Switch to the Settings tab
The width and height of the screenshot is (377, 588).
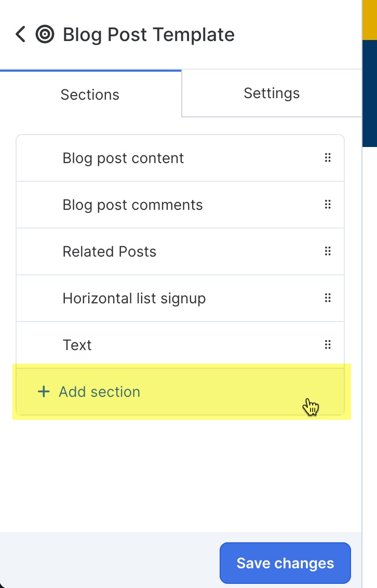271,93
